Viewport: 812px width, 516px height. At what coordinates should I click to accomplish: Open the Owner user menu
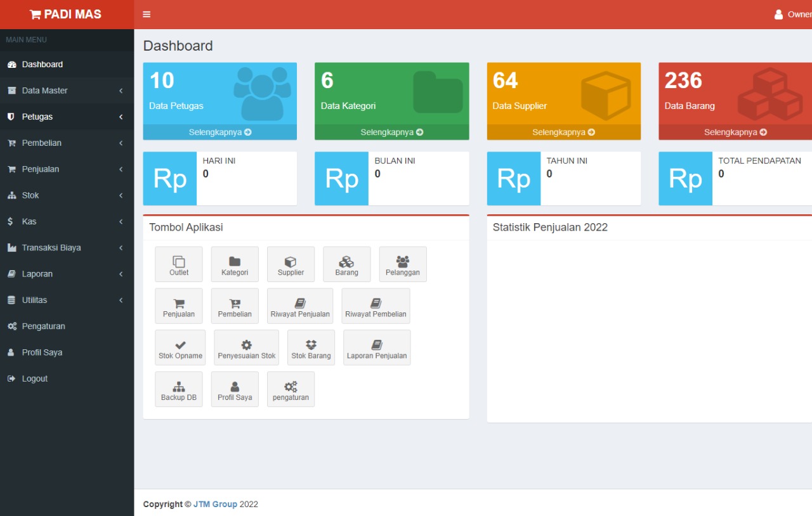point(793,15)
